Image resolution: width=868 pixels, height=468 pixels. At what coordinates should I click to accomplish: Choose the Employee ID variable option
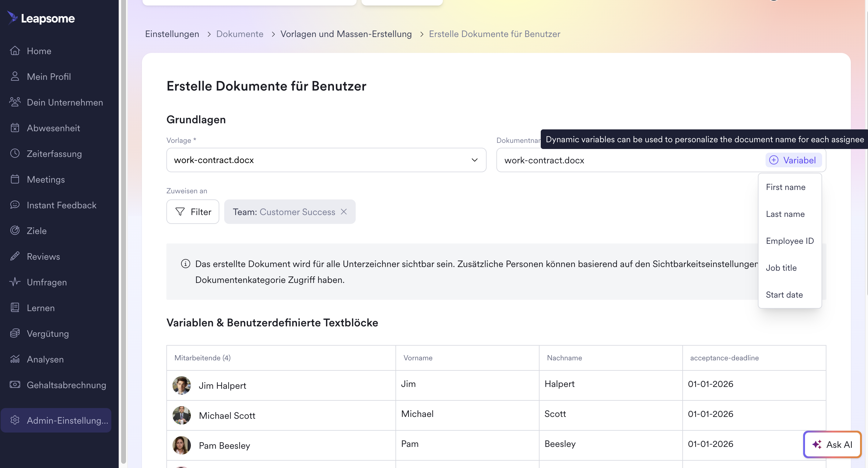pos(789,241)
